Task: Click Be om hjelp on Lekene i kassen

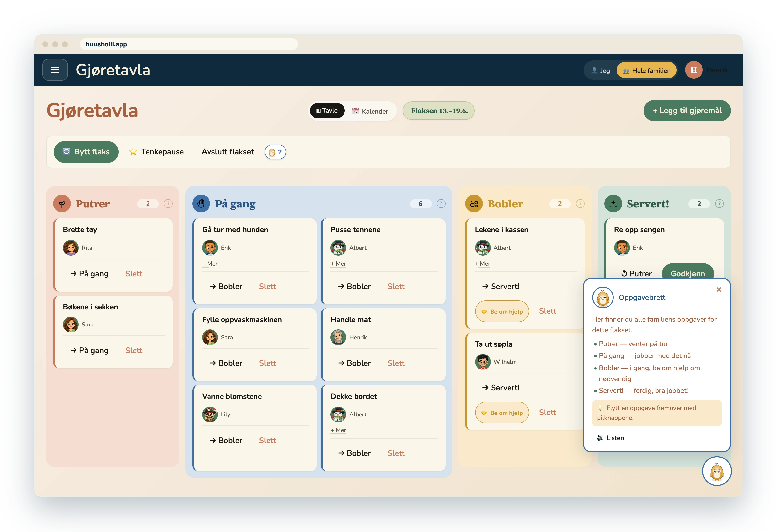Action: 502,311
